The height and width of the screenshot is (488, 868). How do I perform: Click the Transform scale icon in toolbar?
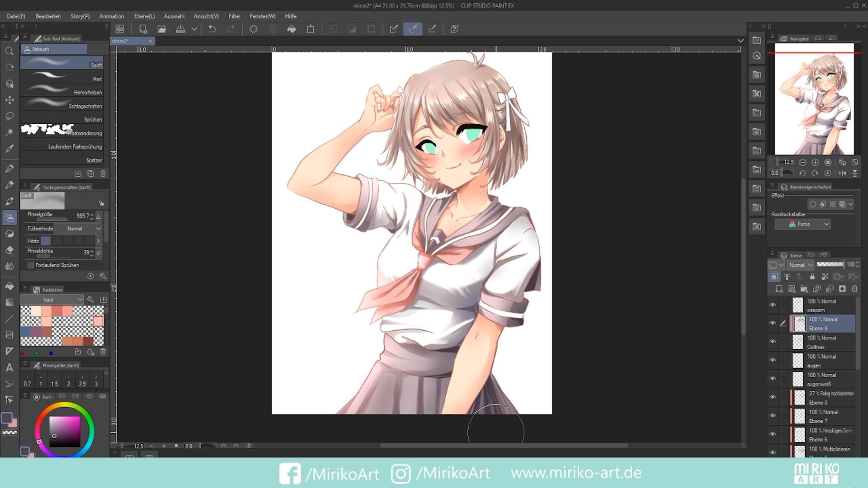click(311, 29)
